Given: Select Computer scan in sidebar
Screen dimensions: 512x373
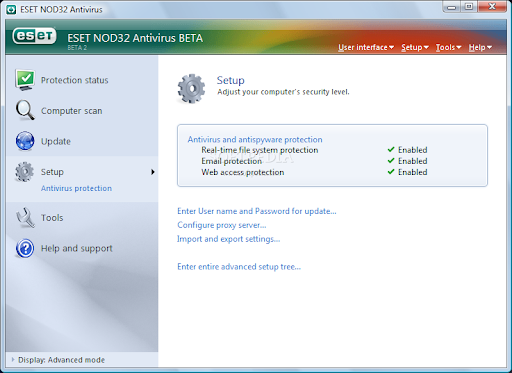Looking at the screenshot, I should [72, 111].
